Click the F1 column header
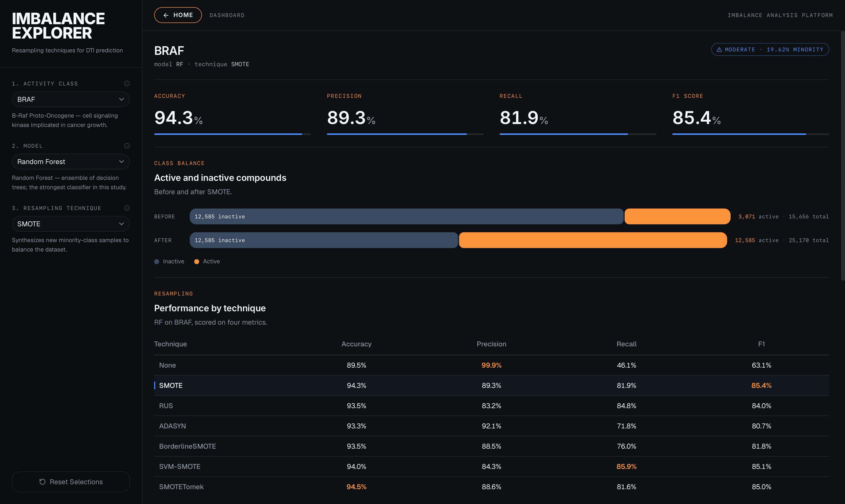Screen dimensions: 845x504 coord(761,344)
